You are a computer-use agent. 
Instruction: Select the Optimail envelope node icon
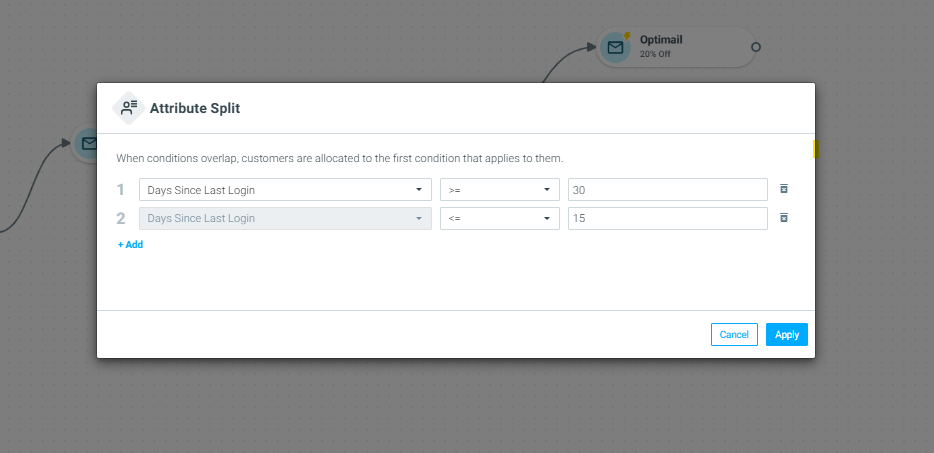tap(615, 47)
